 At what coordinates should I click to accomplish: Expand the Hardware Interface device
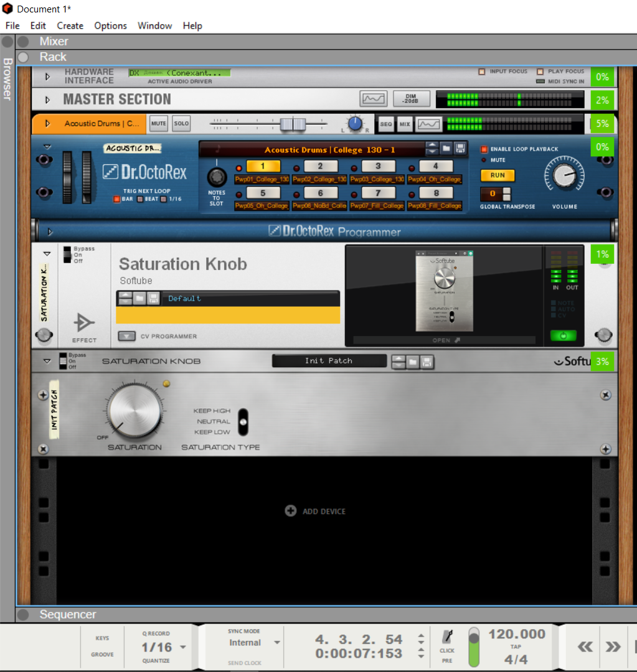(47, 77)
